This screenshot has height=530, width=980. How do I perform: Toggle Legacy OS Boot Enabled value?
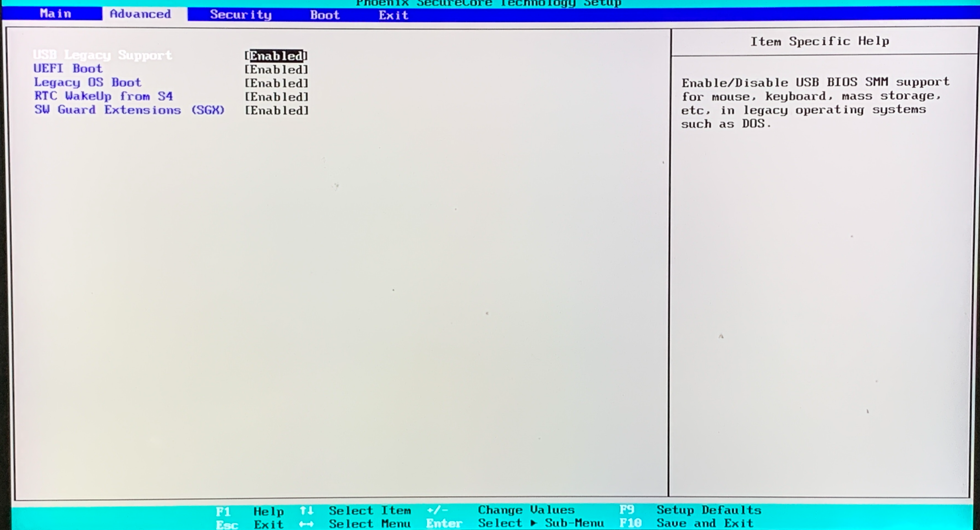[x=276, y=83]
